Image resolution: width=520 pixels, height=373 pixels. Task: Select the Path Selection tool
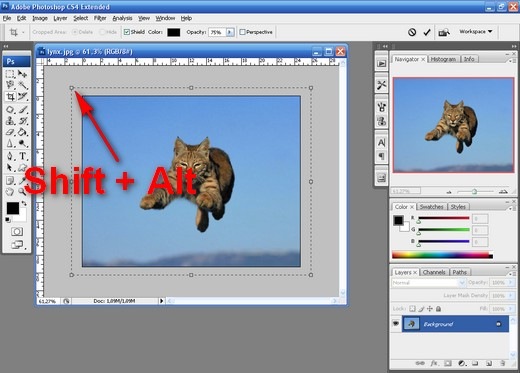[x=10, y=167]
